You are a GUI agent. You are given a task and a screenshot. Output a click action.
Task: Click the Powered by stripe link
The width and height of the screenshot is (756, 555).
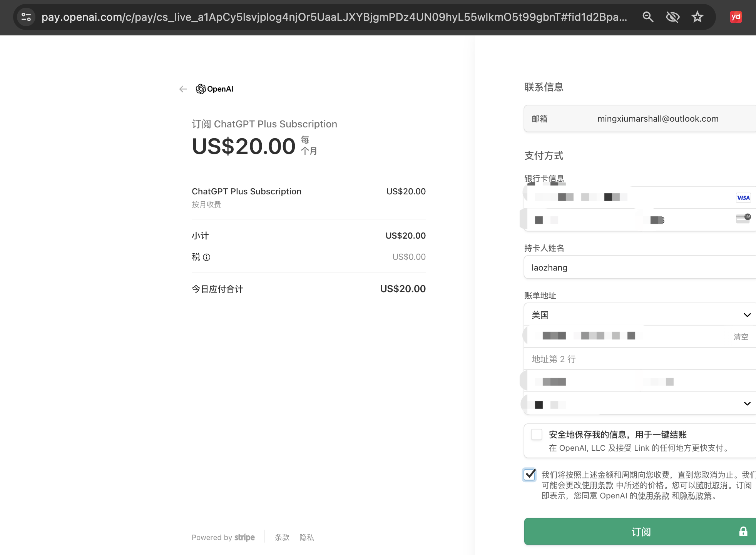pos(223,537)
